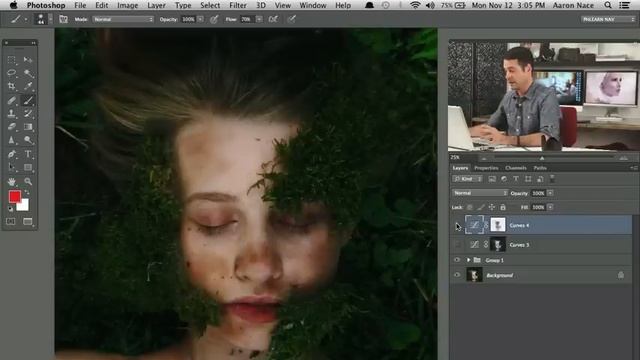
Task: Select the Crop tool
Action: [11, 87]
